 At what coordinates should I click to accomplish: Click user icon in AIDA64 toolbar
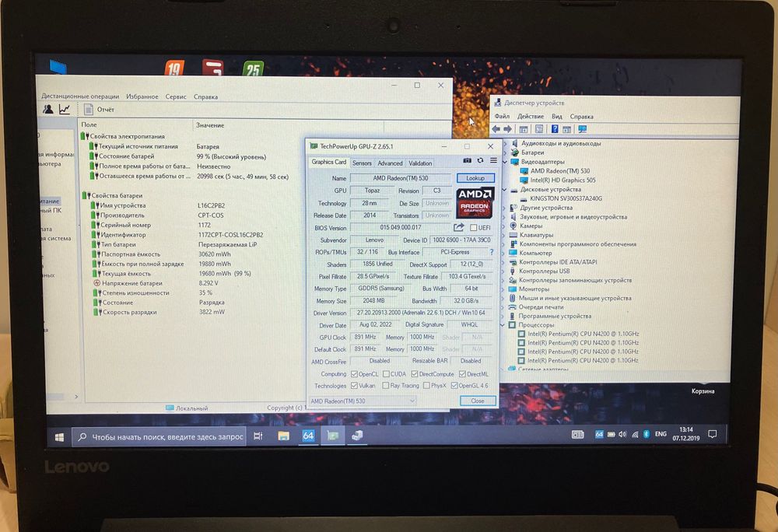point(48,109)
